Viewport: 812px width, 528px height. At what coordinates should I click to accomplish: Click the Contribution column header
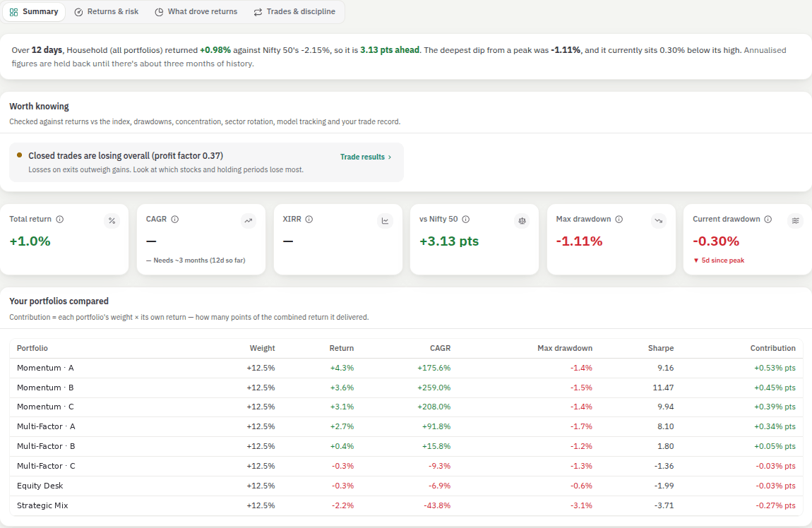(772, 349)
